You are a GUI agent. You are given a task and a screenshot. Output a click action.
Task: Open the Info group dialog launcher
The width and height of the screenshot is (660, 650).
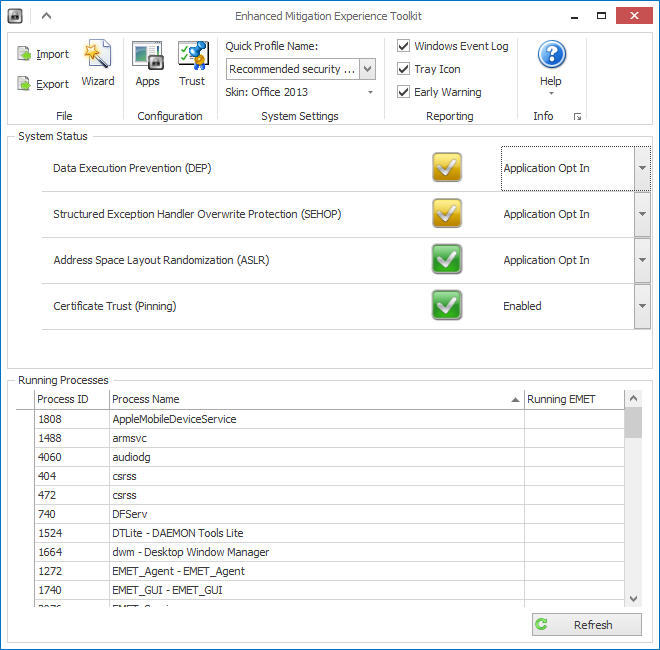(577, 117)
